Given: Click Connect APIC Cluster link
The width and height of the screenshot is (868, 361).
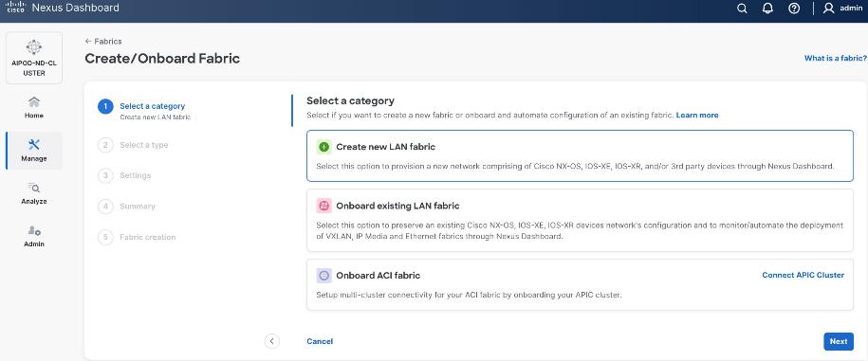Looking at the screenshot, I should point(803,275).
